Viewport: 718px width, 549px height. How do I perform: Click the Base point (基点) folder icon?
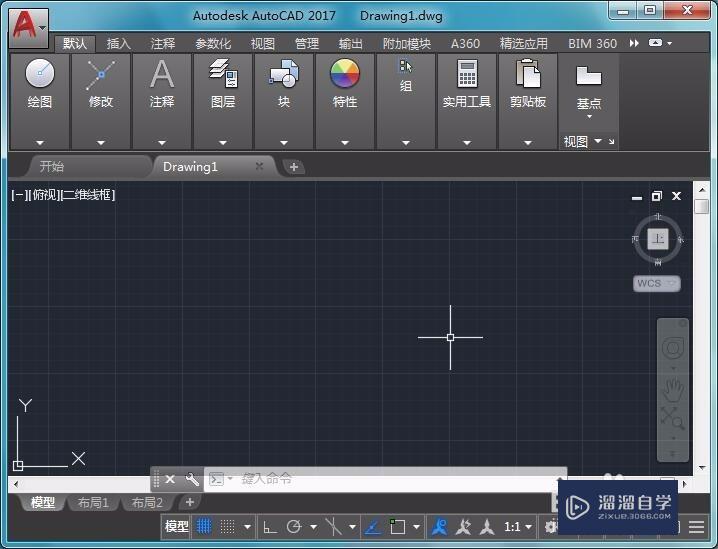tap(589, 76)
